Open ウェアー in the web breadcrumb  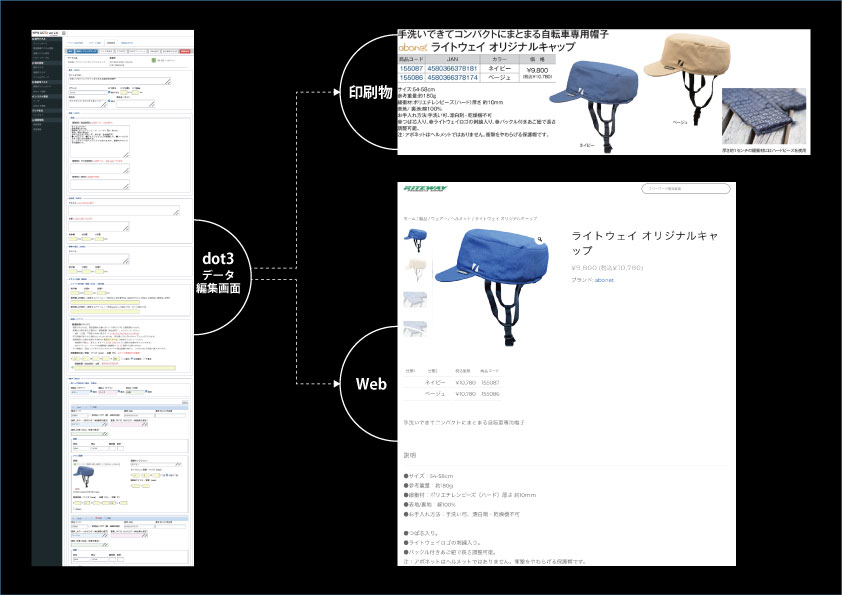[439, 219]
